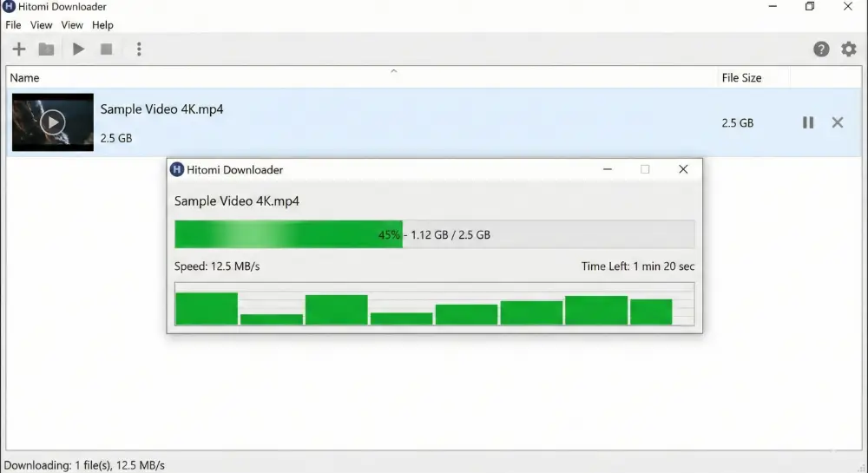Restore down the main Hitomi Downloader window
Image resolution: width=868 pixels, height=473 pixels.
[x=810, y=6]
